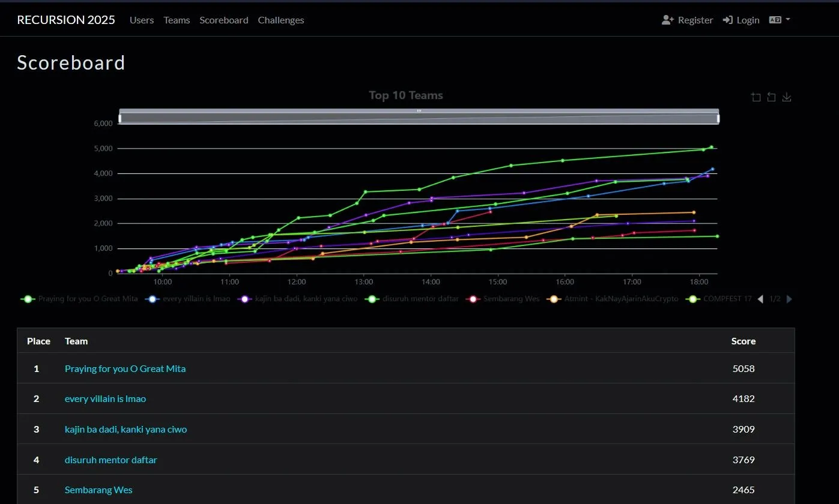Open the Challenges nav item
The width and height of the screenshot is (839, 504).
(x=280, y=20)
